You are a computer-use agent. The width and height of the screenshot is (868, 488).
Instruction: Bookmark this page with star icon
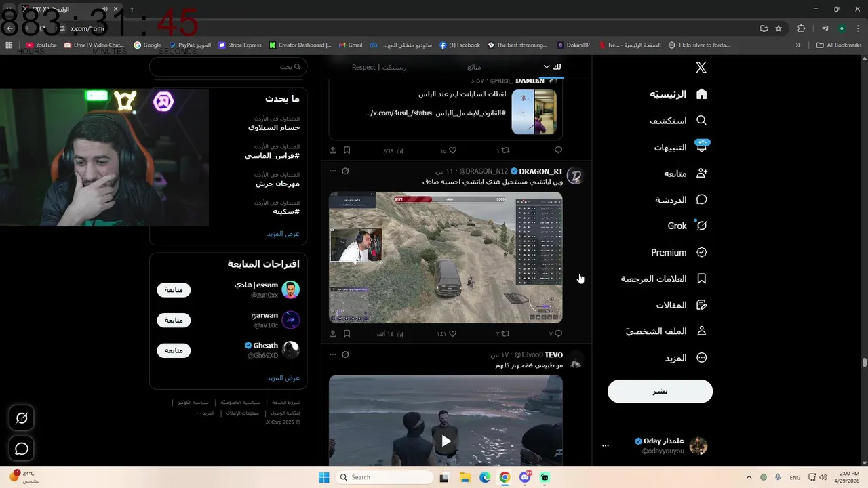(778, 28)
